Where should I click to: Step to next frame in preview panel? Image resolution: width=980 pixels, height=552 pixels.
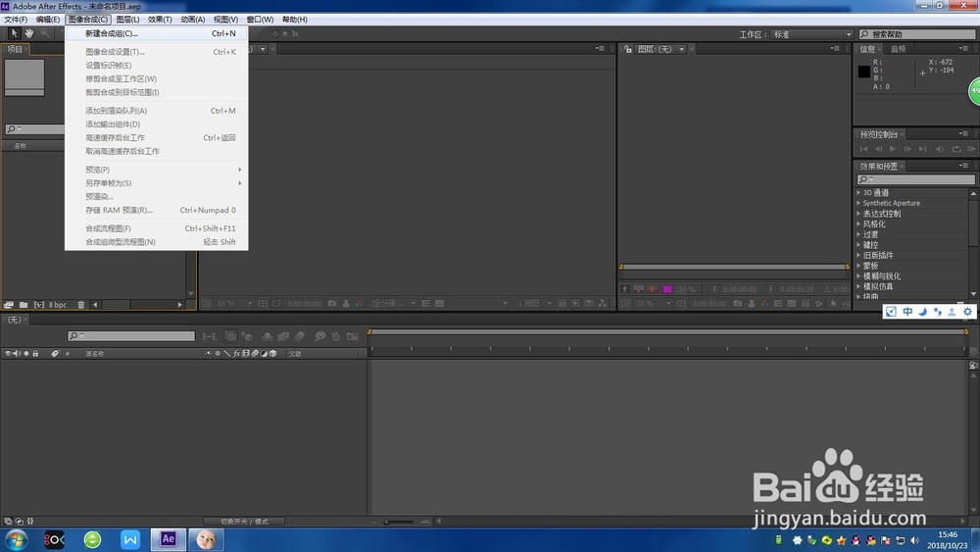pos(907,149)
